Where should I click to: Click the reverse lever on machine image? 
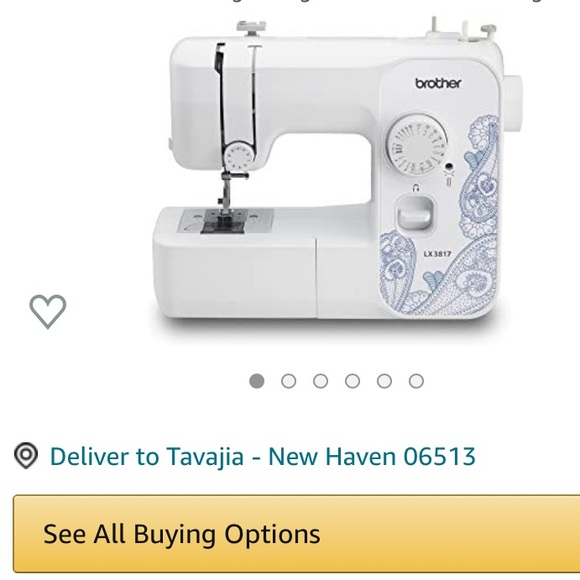pyautogui.click(x=415, y=213)
